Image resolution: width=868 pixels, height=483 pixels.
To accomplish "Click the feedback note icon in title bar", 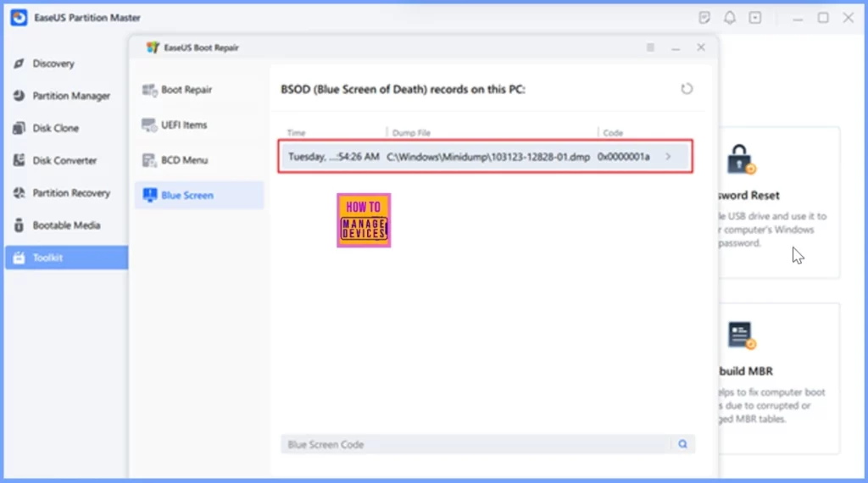I will click(704, 18).
